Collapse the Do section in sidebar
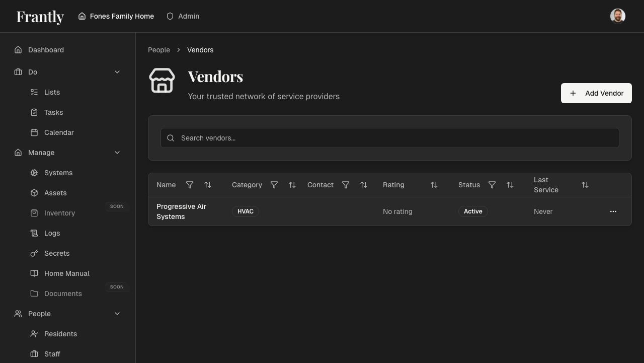 point(117,72)
